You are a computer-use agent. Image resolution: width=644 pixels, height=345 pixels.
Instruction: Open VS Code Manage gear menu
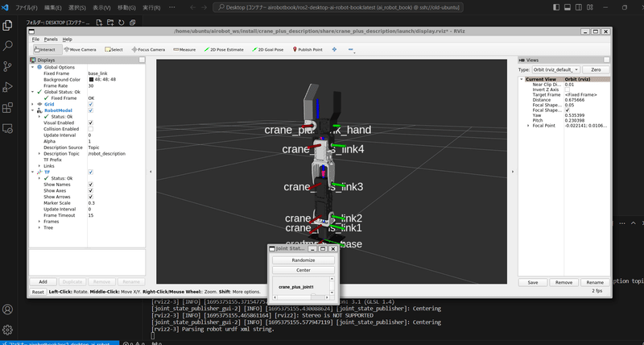7,330
